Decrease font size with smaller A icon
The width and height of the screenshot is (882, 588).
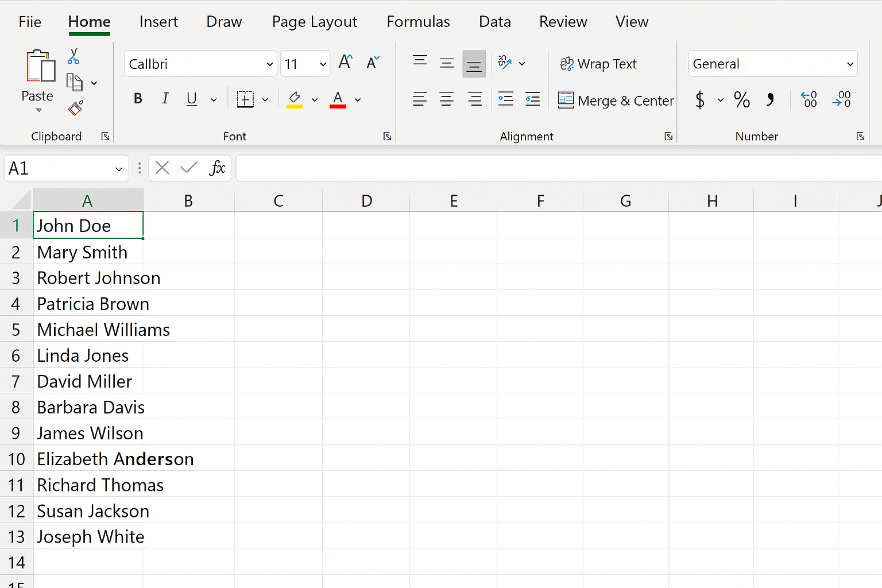click(373, 62)
